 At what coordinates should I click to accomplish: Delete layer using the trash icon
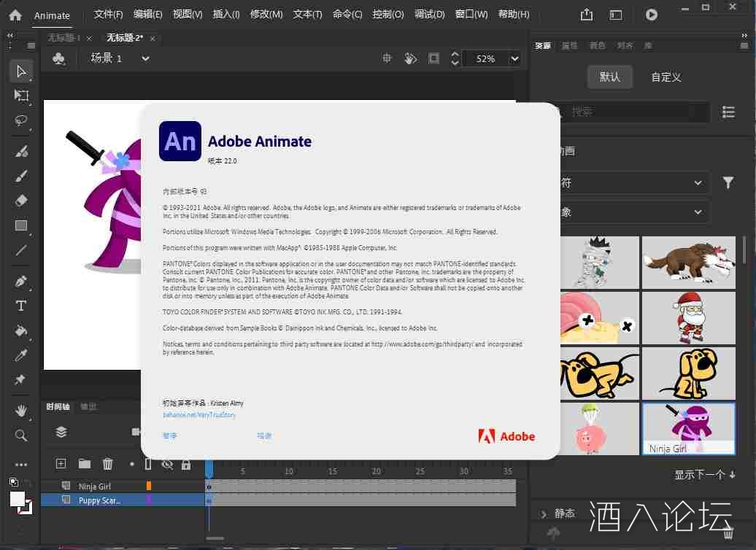click(108, 463)
